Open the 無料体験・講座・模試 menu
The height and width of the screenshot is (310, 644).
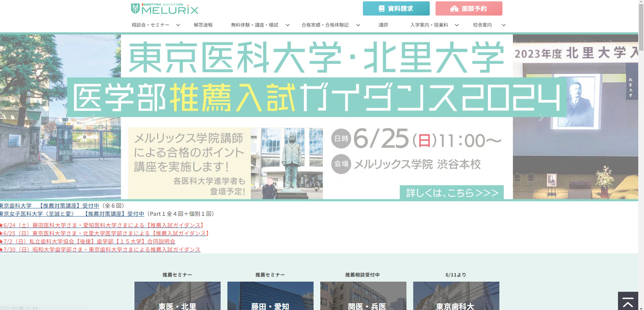(254, 25)
